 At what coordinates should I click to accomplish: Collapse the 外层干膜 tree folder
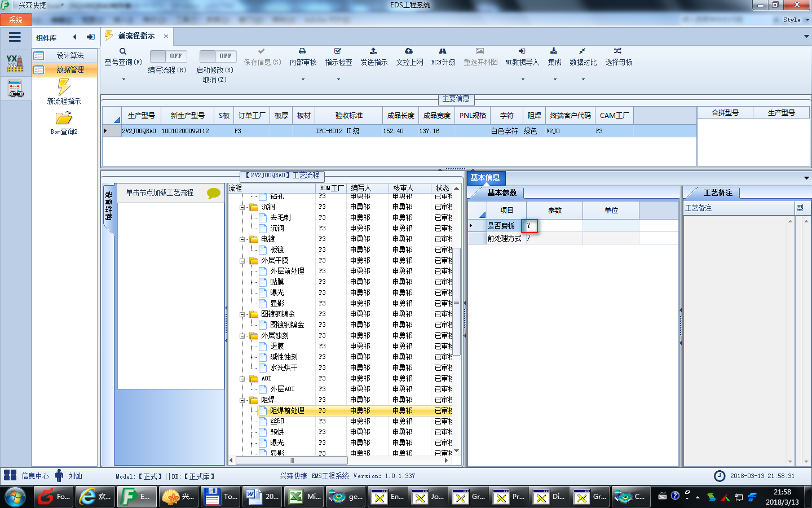click(x=242, y=261)
